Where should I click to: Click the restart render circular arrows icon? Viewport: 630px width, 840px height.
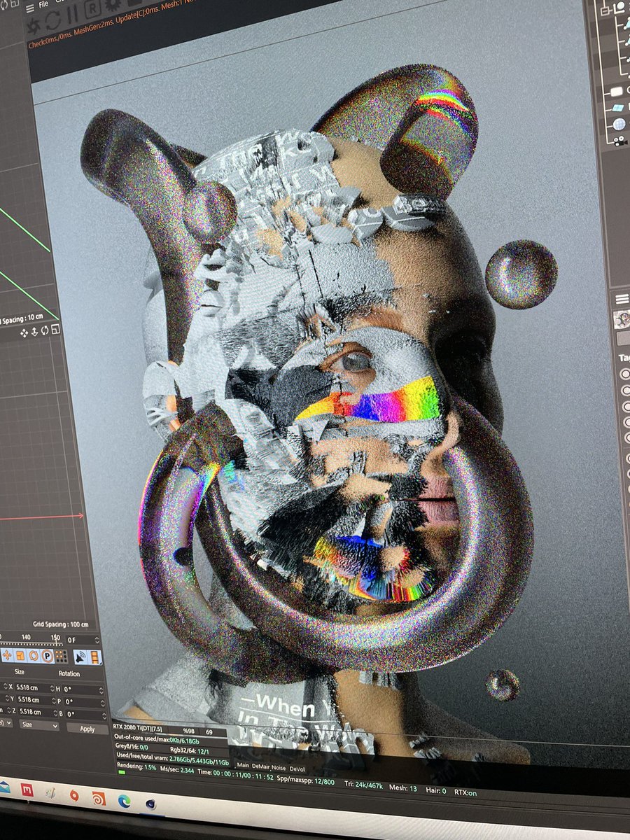pyautogui.click(x=53, y=20)
